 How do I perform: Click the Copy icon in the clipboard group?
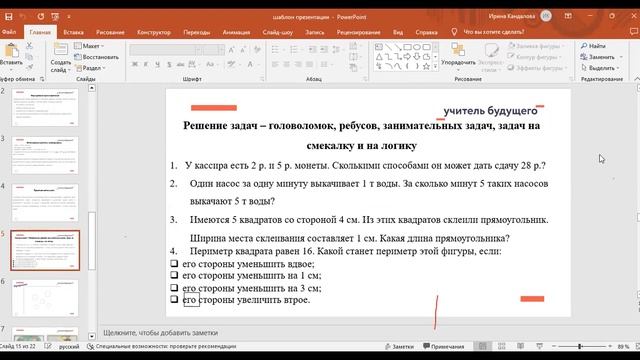coord(29,57)
